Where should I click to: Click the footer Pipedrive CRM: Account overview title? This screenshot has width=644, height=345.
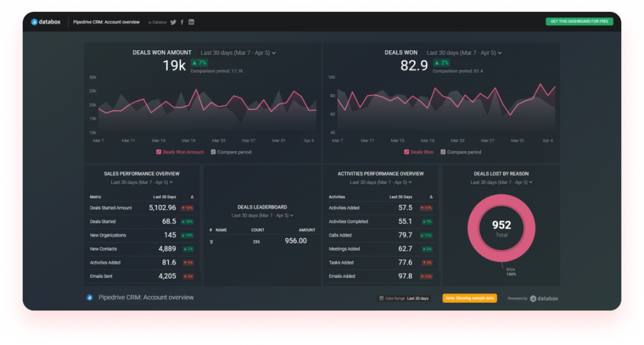(x=146, y=297)
